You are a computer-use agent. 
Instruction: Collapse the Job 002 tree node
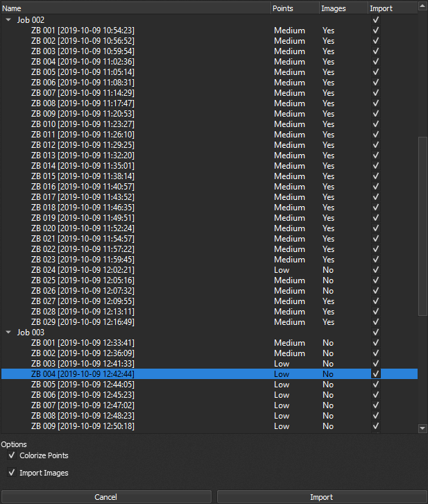coord(8,20)
